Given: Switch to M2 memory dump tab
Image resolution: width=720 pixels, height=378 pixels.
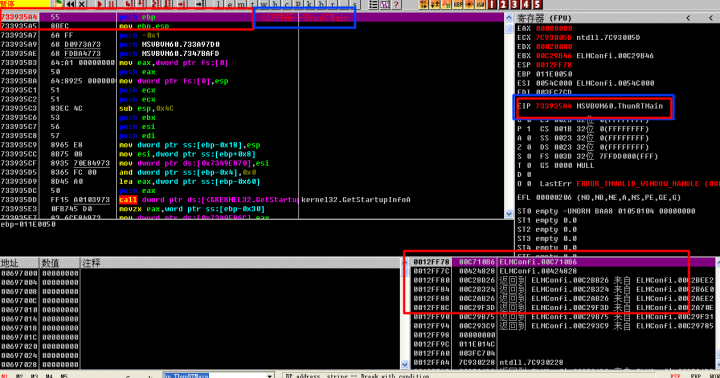Looking at the screenshot, I should (x=19, y=376).
